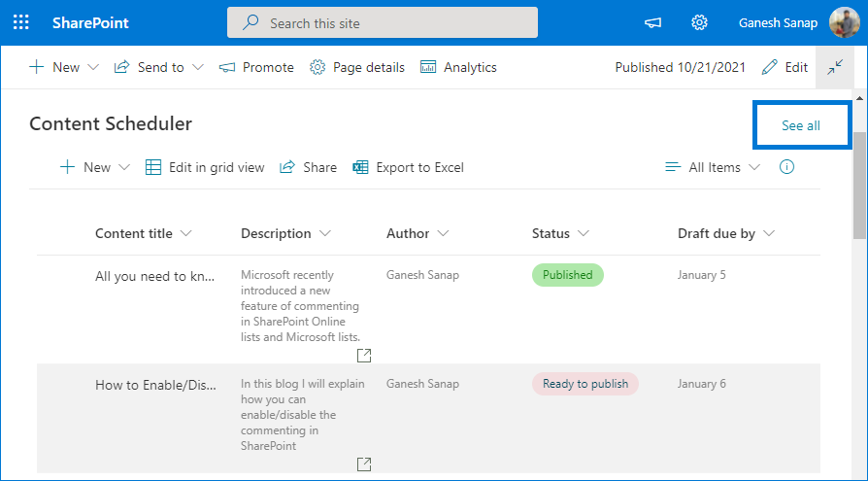This screenshot has height=481, width=868.
Task: Click the All Items list lines icon
Action: tap(673, 167)
